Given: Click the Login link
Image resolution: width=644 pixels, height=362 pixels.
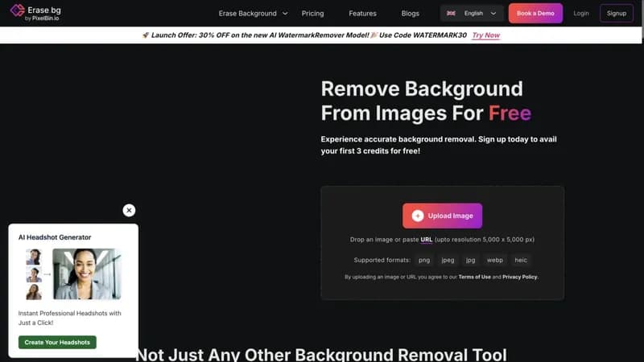Looking at the screenshot, I should [581, 14].
